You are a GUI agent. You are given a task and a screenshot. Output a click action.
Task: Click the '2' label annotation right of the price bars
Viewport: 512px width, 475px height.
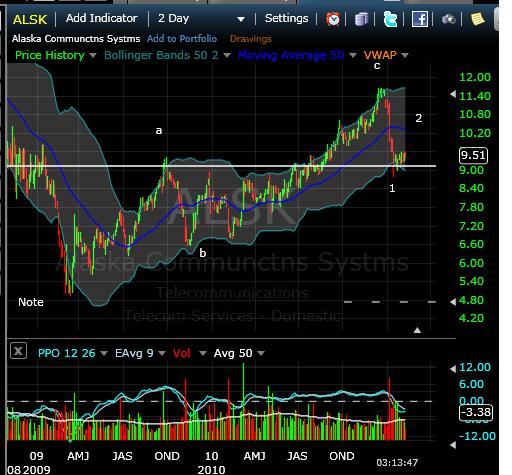tap(419, 118)
